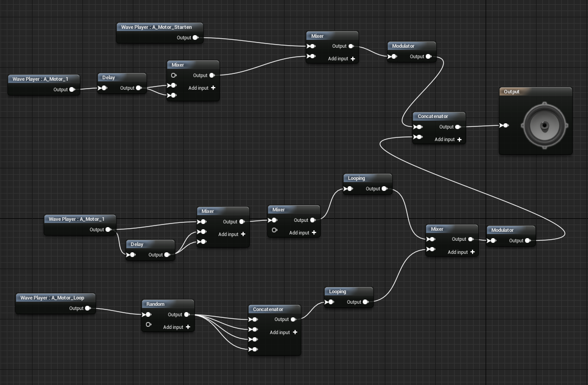Screen dimensions: 588x385
Task: Click the fourth input pin of the Concatenator fed by Random
Action: point(254,349)
